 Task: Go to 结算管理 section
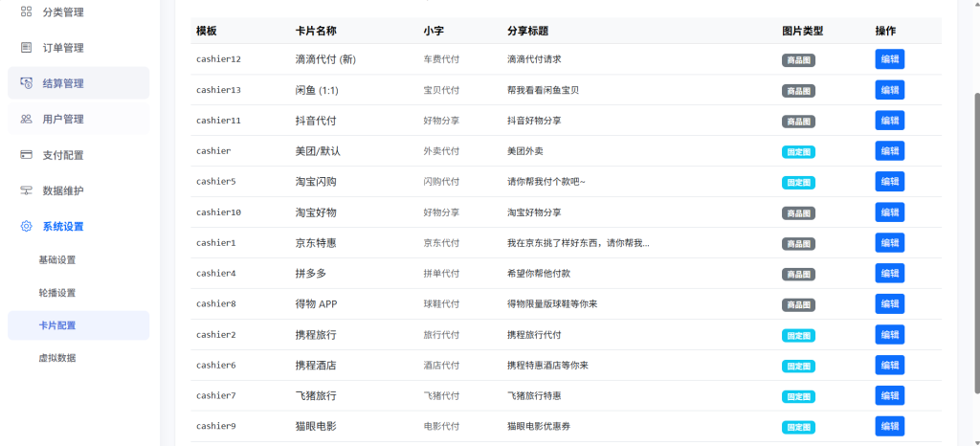pyautogui.click(x=78, y=83)
